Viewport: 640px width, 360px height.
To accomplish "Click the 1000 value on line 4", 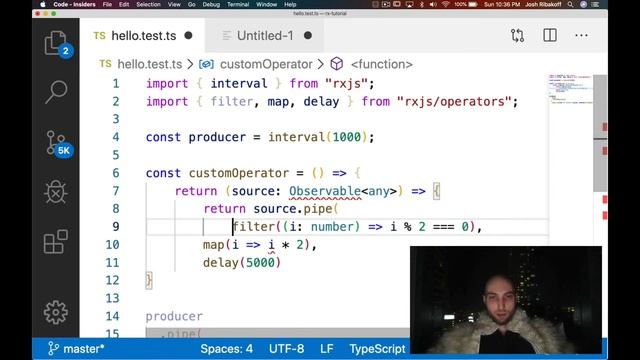I will (347, 137).
